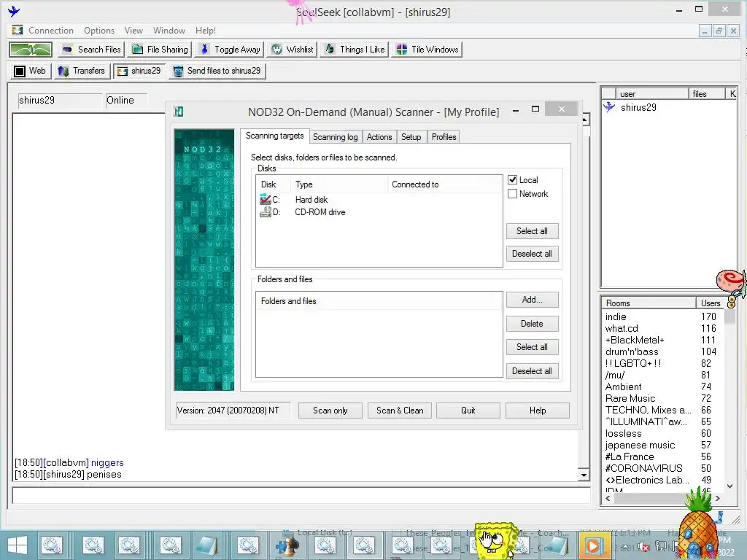Select the what.cd room
The width and height of the screenshot is (747, 560).
(622, 329)
